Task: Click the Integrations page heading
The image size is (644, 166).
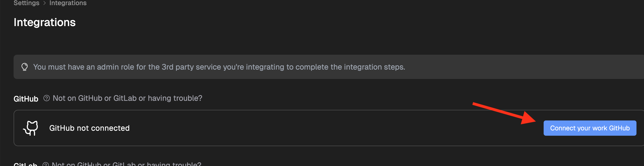Action: pos(45,22)
